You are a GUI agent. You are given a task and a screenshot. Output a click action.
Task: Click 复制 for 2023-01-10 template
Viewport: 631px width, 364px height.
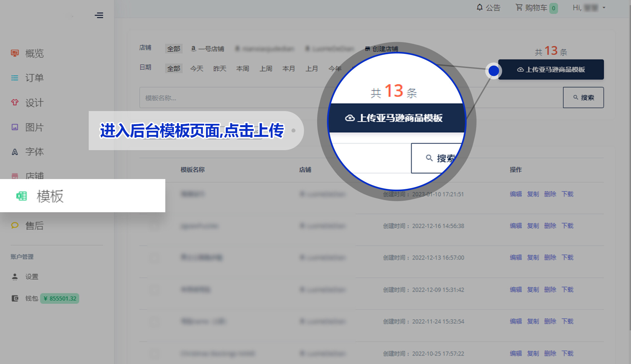tap(533, 194)
